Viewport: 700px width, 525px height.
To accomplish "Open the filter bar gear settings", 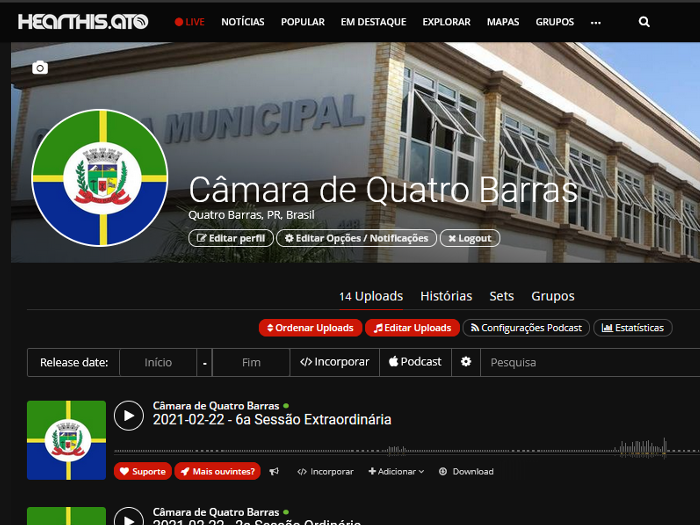I will [466, 362].
